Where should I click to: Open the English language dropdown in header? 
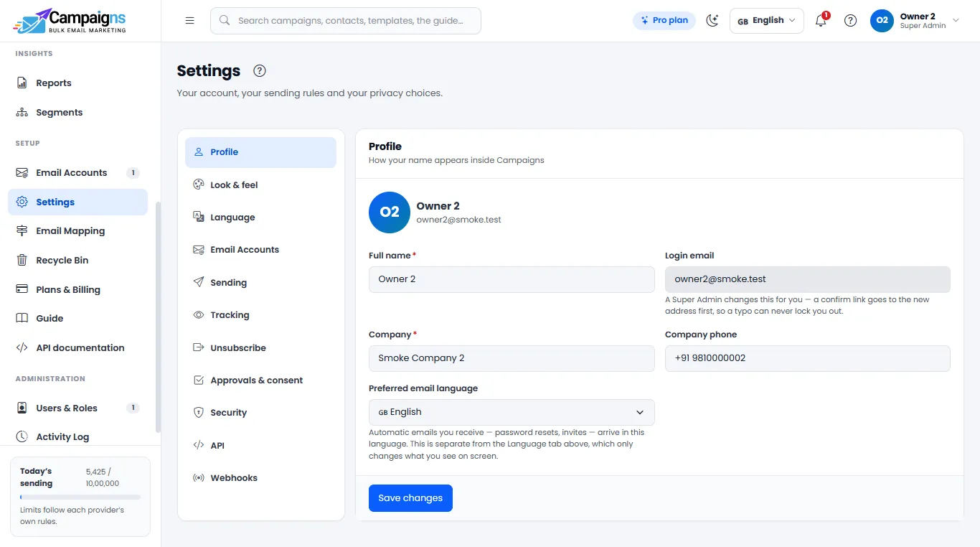[766, 21]
